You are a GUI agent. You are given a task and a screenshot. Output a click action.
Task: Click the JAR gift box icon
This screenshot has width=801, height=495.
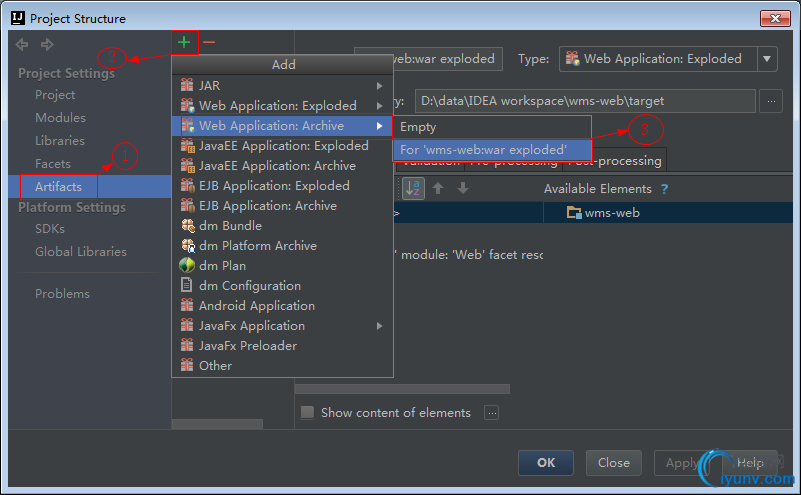point(187,85)
